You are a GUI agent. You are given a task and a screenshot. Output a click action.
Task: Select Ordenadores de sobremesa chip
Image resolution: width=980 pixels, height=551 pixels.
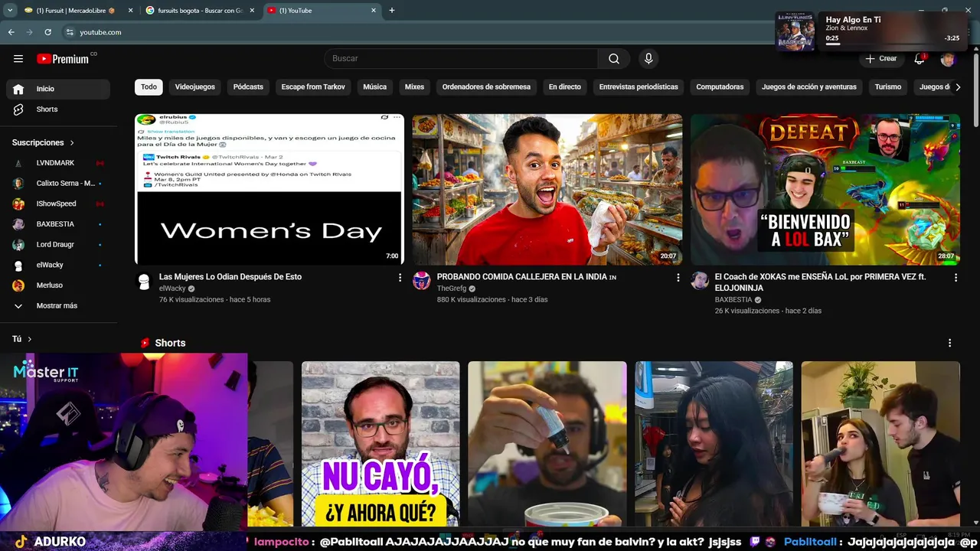point(486,87)
